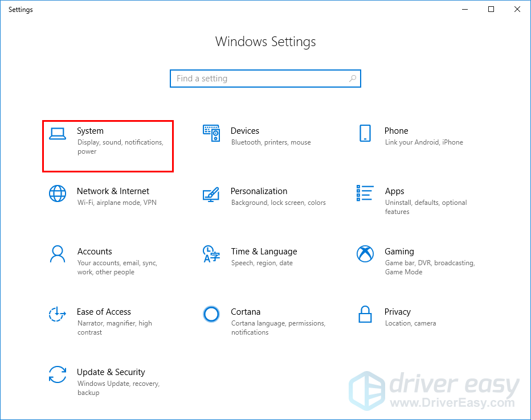This screenshot has height=420, width=531.
Task: Open Network & Internet via the globe icon
Action: 58,193
